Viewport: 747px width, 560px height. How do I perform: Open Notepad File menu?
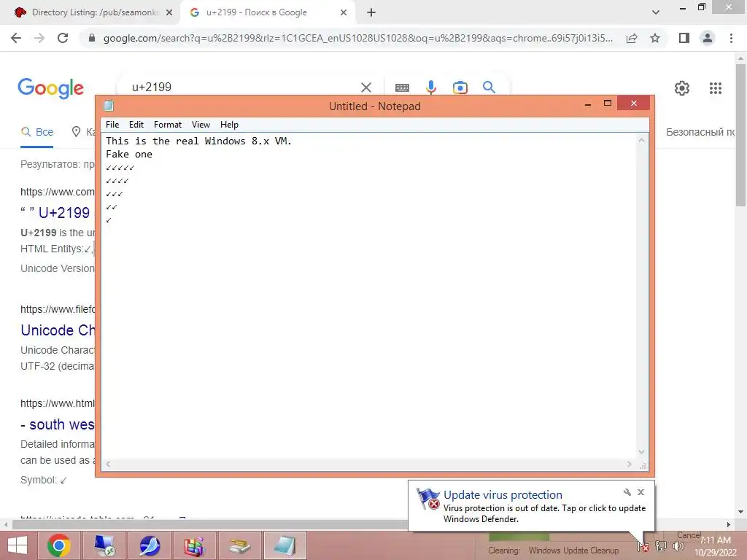pyautogui.click(x=112, y=125)
